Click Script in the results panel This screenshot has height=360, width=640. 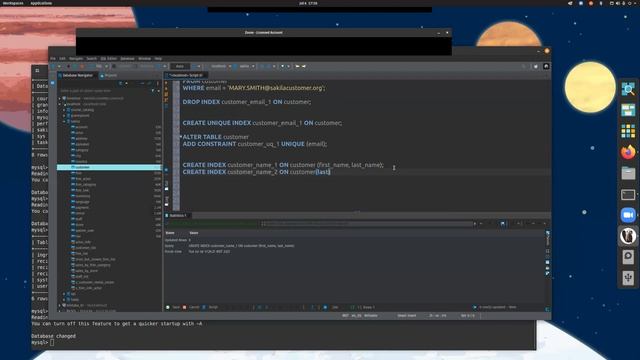click(x=211, y=307)
